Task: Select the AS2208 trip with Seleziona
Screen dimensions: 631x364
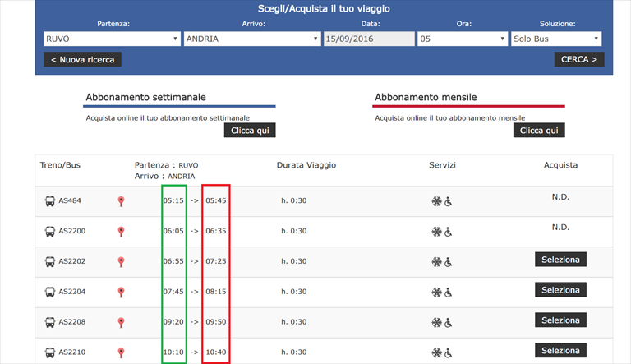Action: tap(560, 320)
